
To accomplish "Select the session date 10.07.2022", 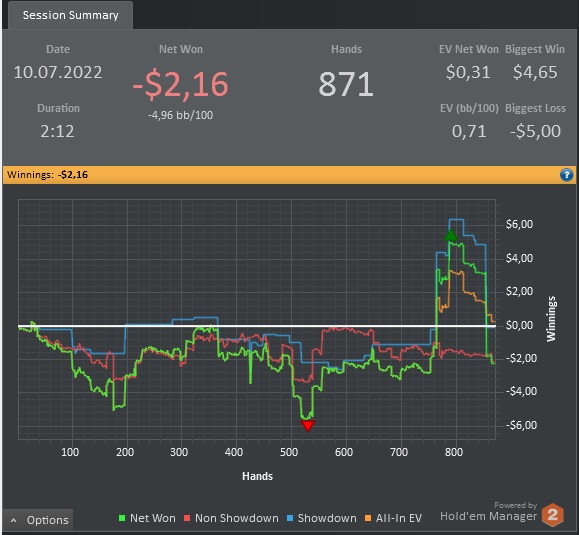I will (x=58, y=72).
